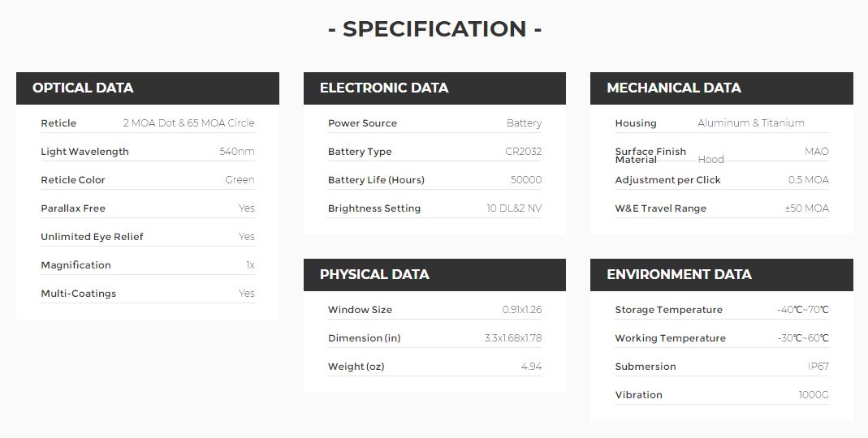Click the Submersion IP67 value
868x438 pixels.
pyautogui.click(x=818, y=367)
